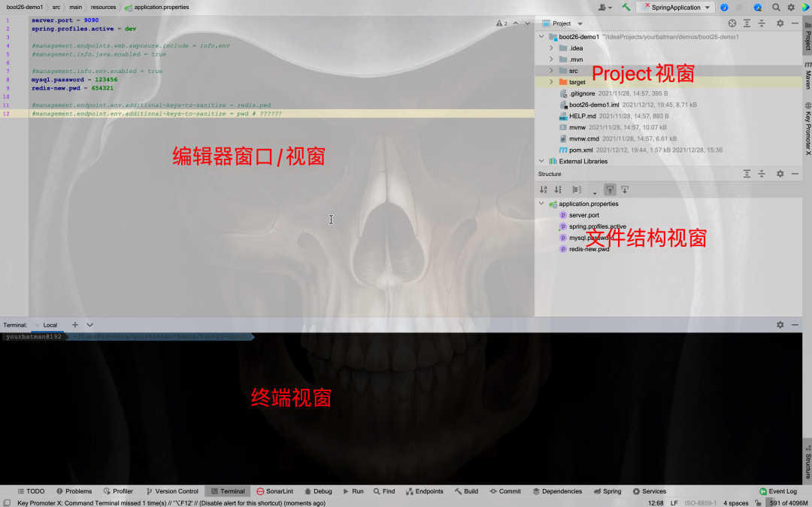Viewport: 812px width, 507px height.
Task: Expand the .idea folder
Action: click(x=552, y=48)
